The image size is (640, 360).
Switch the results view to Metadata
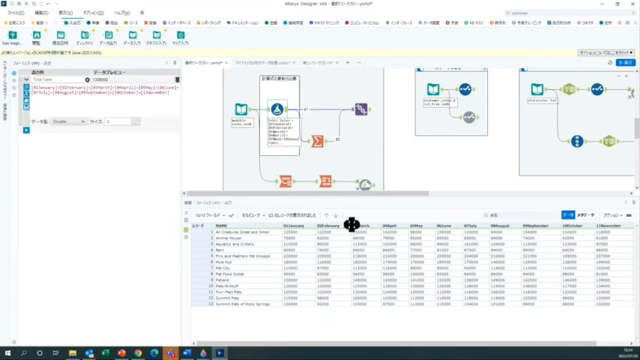(x=586, y=215)
